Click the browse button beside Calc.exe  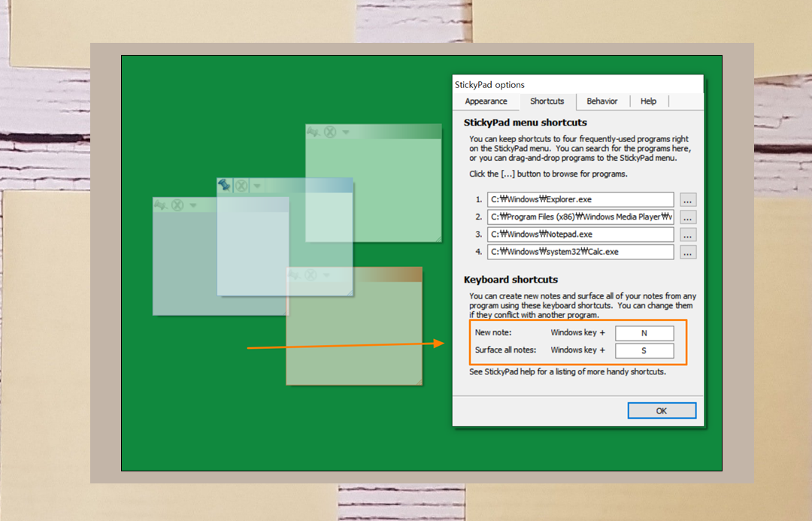[688, 252]
